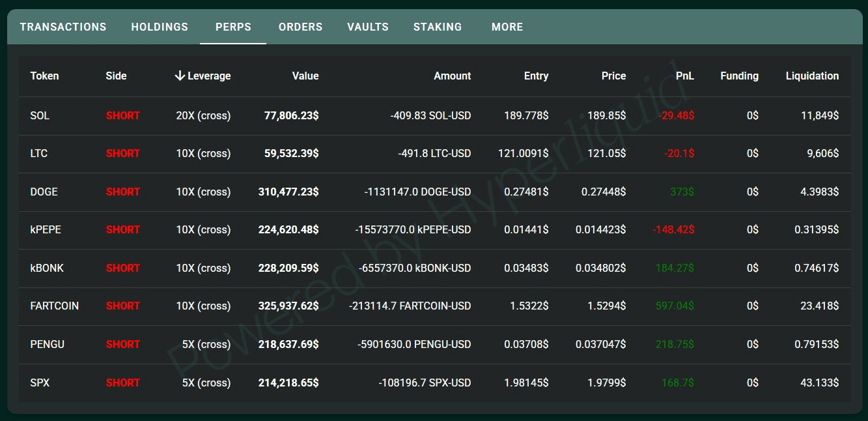Open the Holdings tab

[x=160, y=27]
